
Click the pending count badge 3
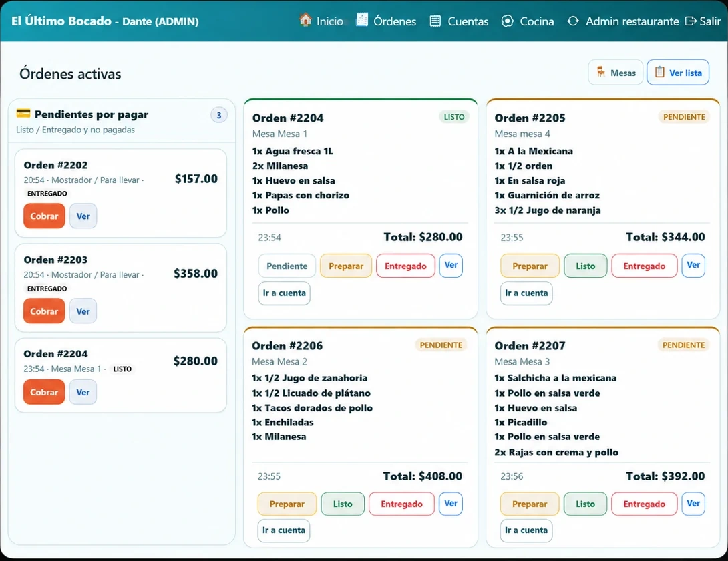click(218, 115)
